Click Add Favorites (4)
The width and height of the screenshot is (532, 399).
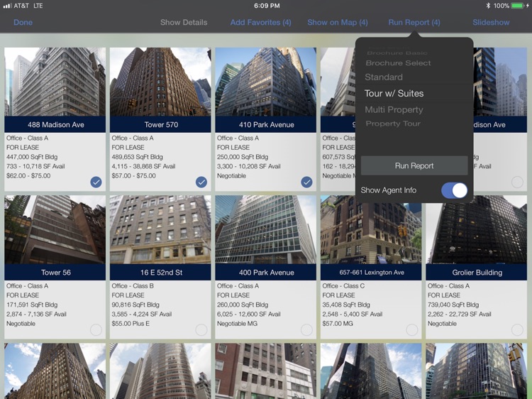[260, 23]
